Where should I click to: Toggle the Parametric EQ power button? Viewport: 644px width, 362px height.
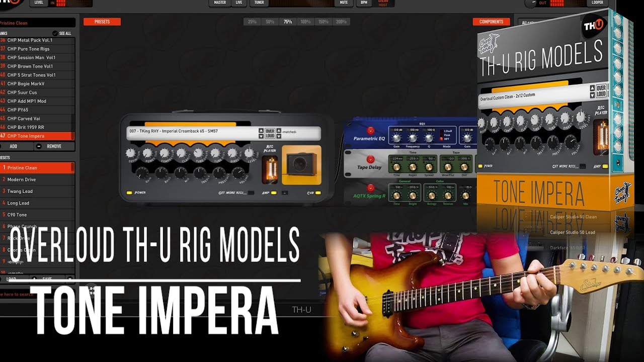click(371, 131)
